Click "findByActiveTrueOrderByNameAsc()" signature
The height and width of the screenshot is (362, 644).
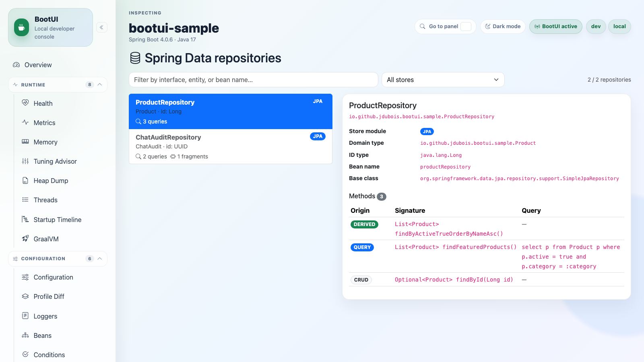pos(449,234)
